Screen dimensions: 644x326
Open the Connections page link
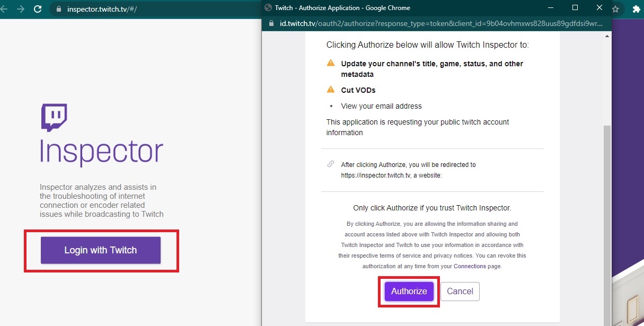[x=470, y=266]
